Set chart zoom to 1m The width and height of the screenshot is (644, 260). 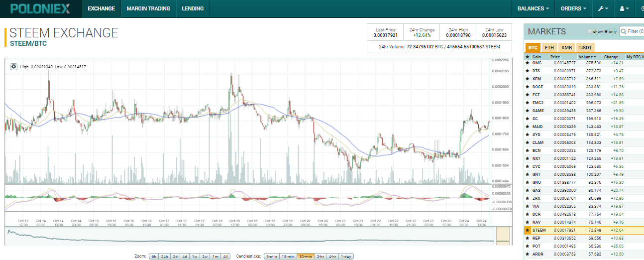click(215, 256)
